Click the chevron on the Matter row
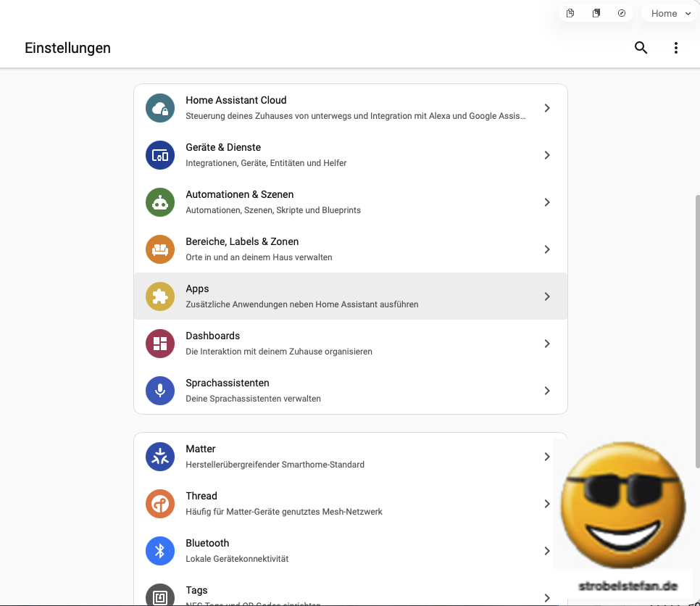Image resolution: width=700 pixels, height=606 pixels. click(547, 457)
